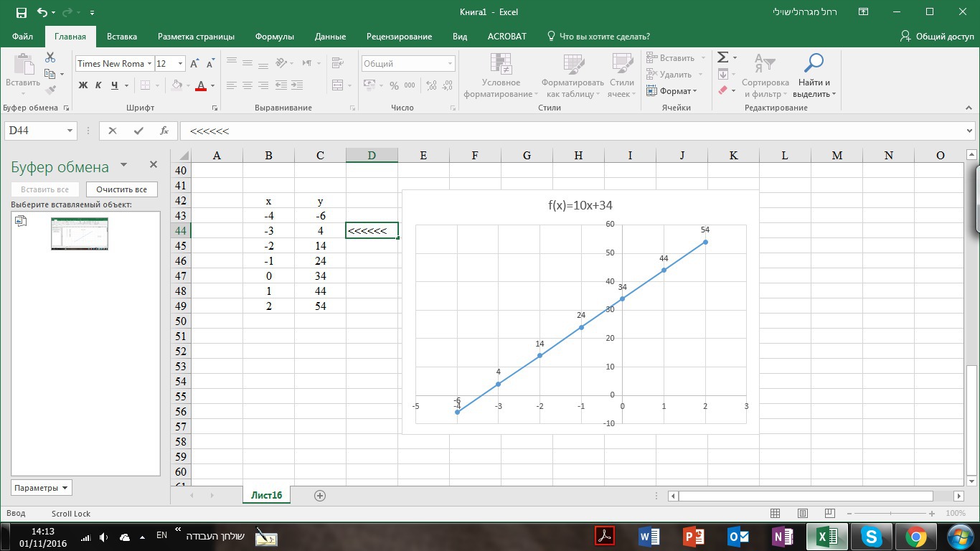This screenshot has height=551, width=980.
Task: Apply Percent style number format
Action: click(394, 85)
